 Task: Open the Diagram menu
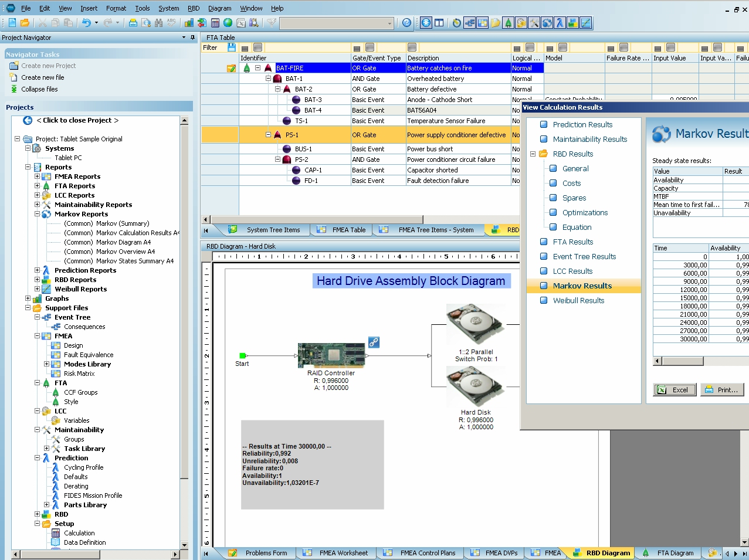(x=219, y=8)
